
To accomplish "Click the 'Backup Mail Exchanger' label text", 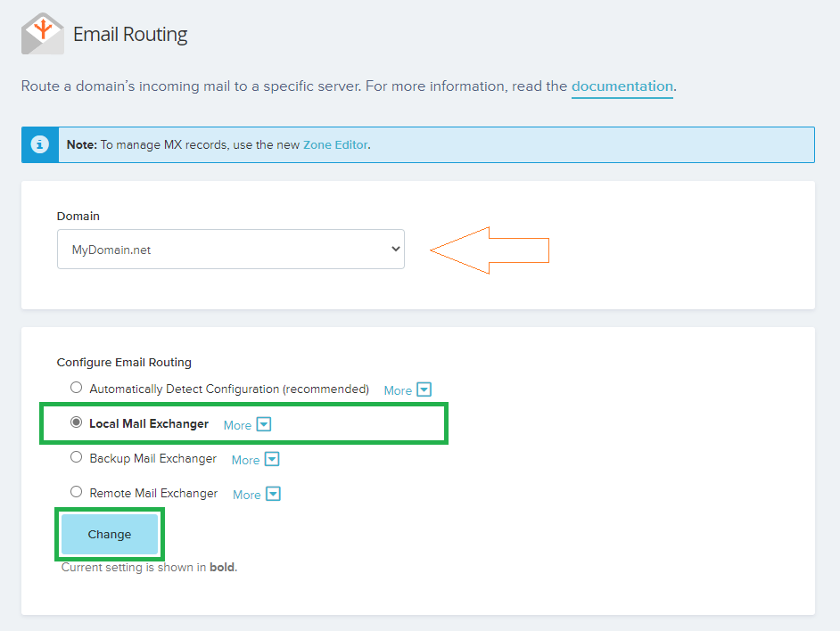I will (x=153, y=458).
